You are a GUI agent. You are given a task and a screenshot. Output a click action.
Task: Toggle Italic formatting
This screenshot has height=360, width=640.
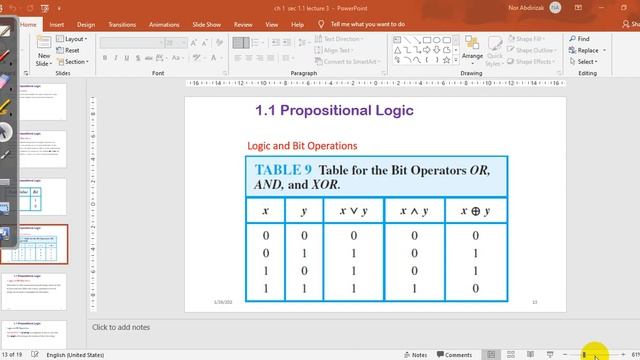coord(116,58)
